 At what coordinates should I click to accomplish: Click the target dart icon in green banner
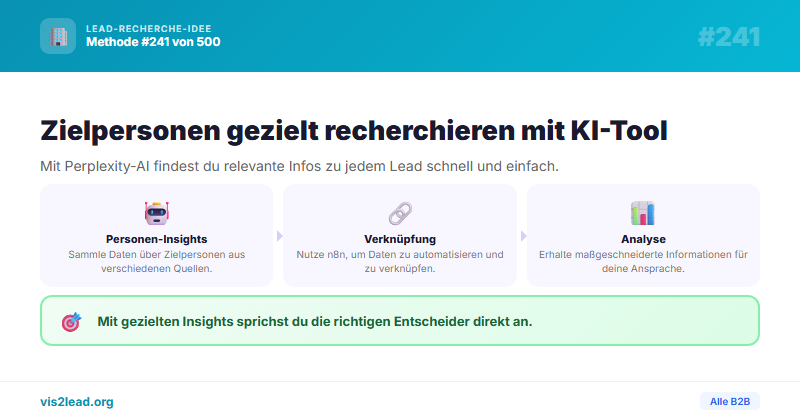pyautogui.click(x=71, y=322)
